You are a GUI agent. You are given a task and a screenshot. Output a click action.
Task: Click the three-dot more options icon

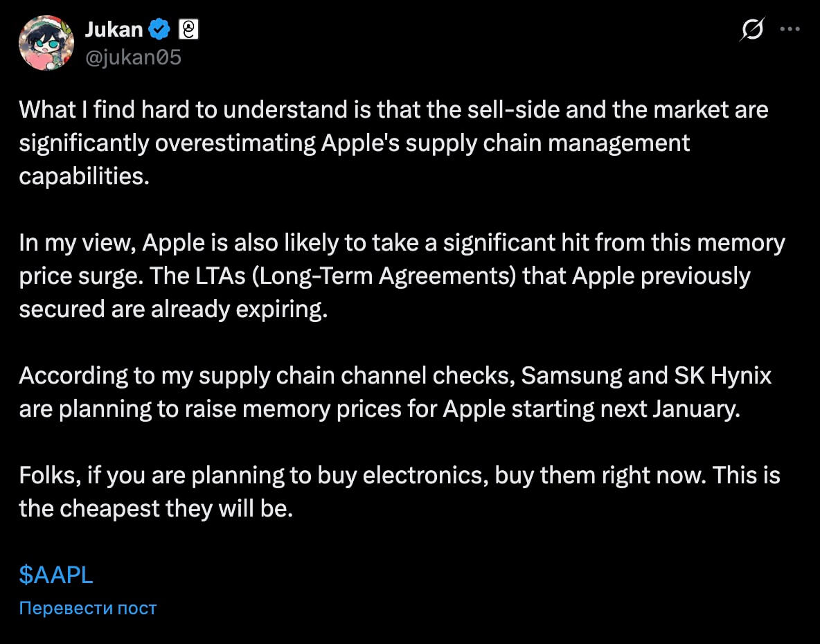(x=791, y=29)
